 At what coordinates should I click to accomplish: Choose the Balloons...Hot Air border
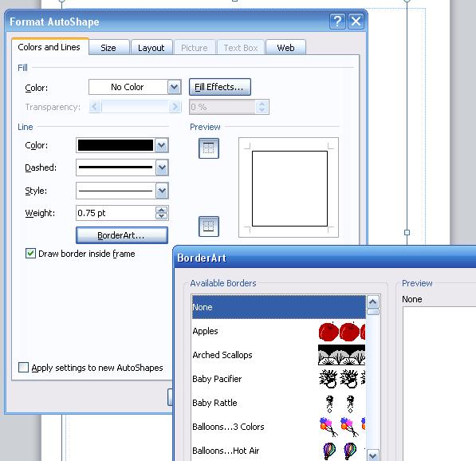(279, 451)
